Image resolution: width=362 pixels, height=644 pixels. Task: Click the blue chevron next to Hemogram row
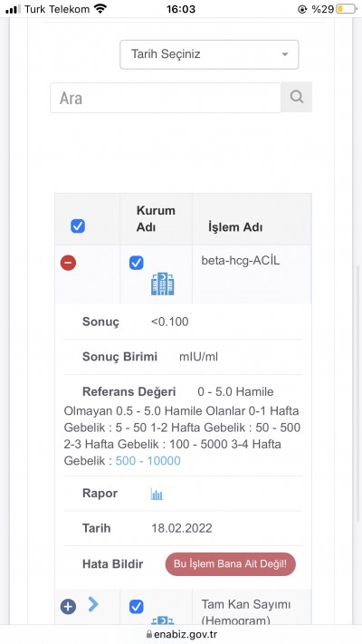(93, 604)
